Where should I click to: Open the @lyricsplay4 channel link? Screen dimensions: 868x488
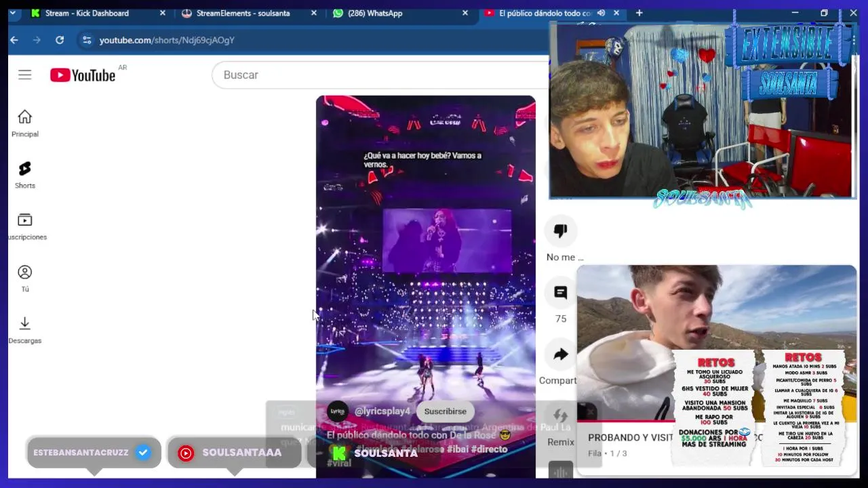click(x=382, y=411)
